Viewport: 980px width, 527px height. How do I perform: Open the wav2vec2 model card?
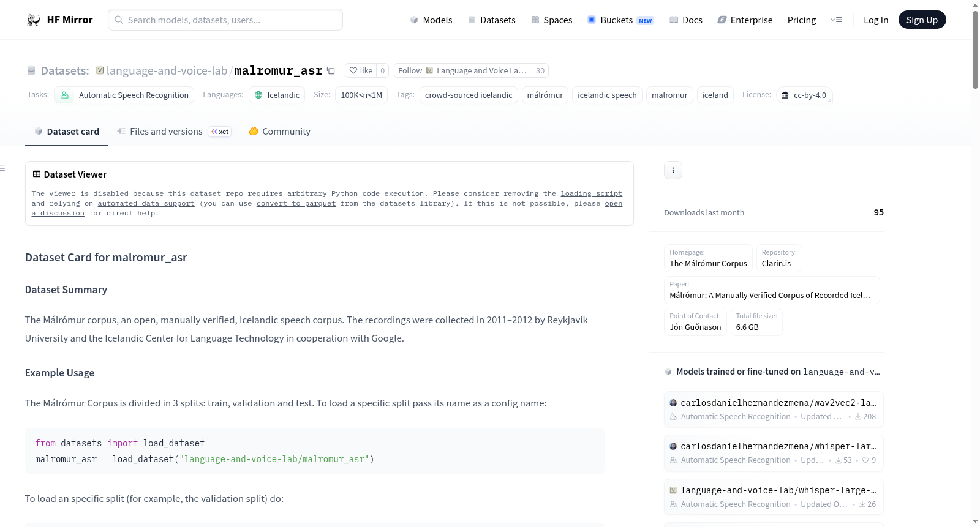pos(774,409)
